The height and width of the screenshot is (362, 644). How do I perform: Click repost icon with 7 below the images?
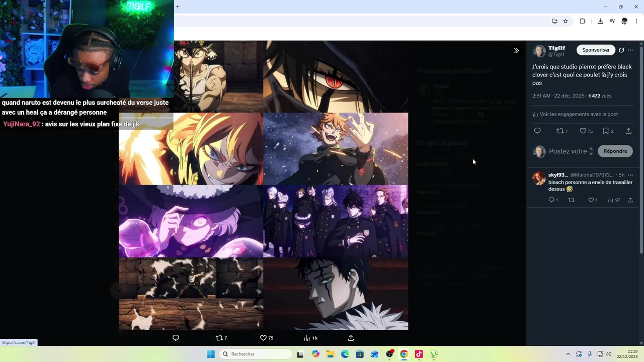pyautogui.click(x=221, y=338)
